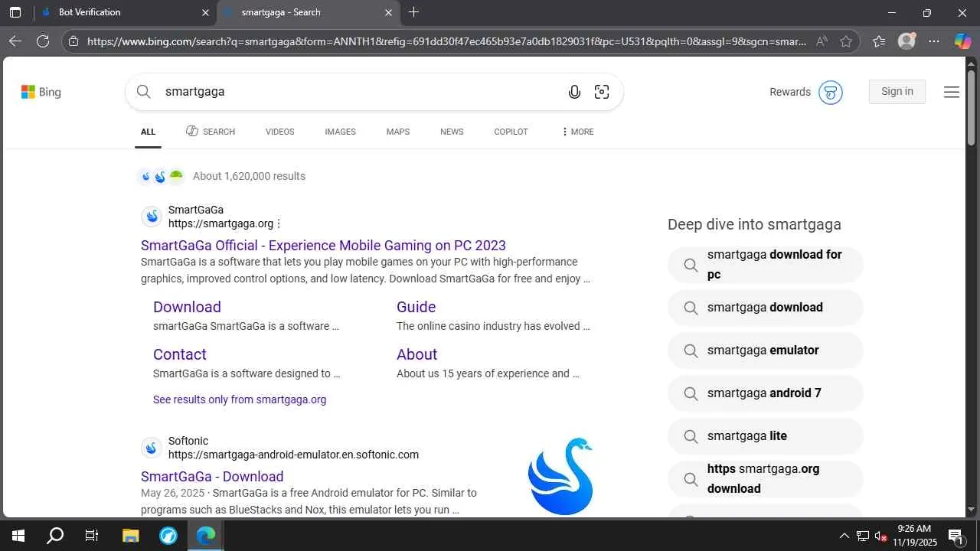
Task: Open the Guide sitelink
Action: 416,307
